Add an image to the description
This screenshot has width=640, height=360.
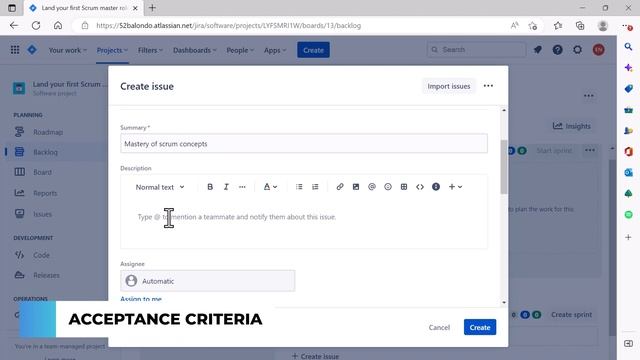click(x=356, y=187)
